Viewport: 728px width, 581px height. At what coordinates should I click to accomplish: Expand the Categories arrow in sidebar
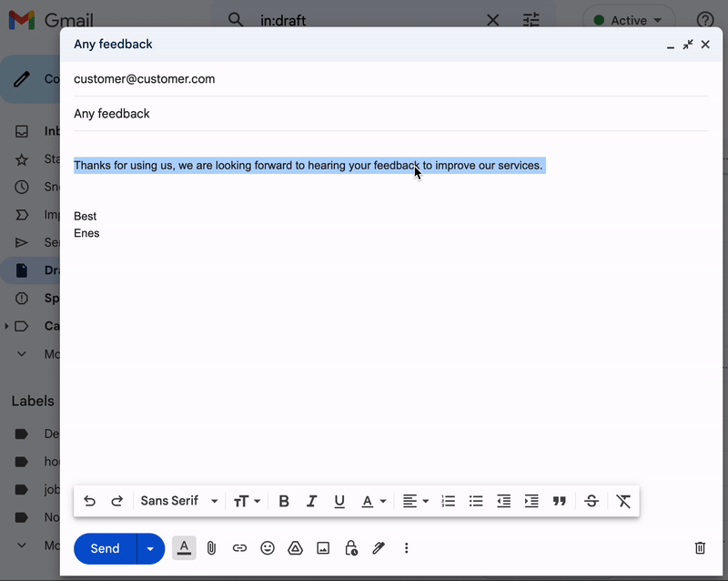click(x=6, y=326)
